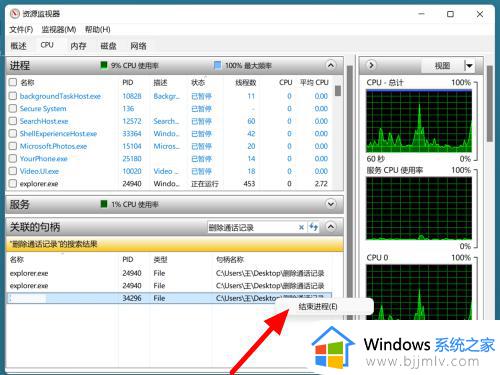This screenshot has height=375, width=500.
Task: Clear the handle search with X icon
Action: coord(301,227)
